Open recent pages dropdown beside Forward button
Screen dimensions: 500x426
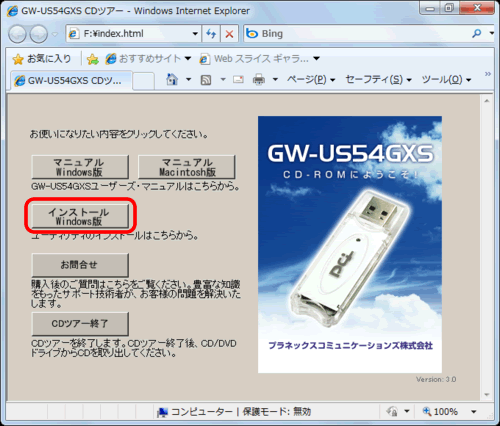click(55, 34)
